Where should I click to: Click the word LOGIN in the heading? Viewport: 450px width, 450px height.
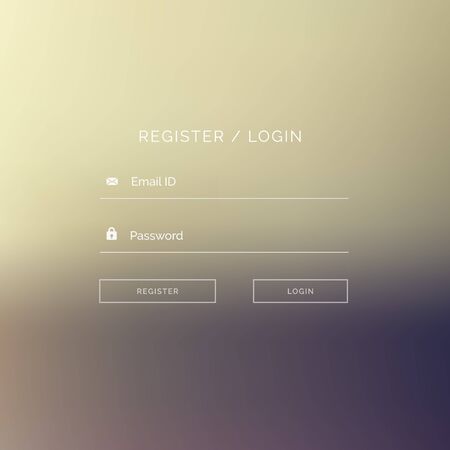(275, 137)
